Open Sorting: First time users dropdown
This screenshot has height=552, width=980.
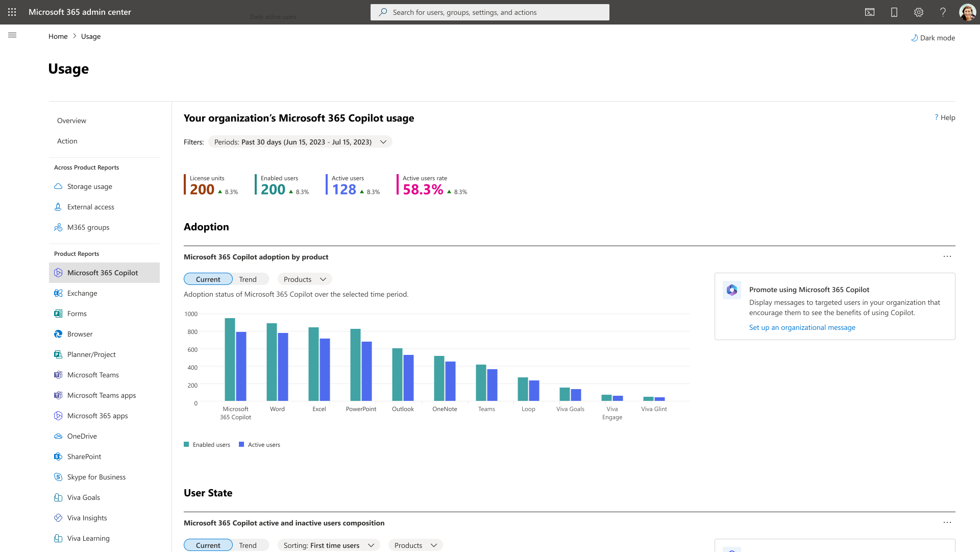click(329, 545)
